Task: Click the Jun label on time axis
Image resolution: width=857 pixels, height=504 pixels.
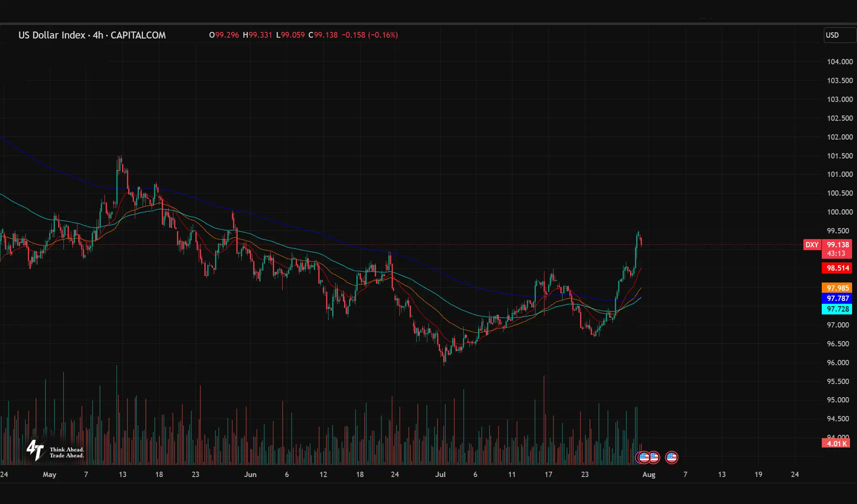Action: tap(250, 475)
